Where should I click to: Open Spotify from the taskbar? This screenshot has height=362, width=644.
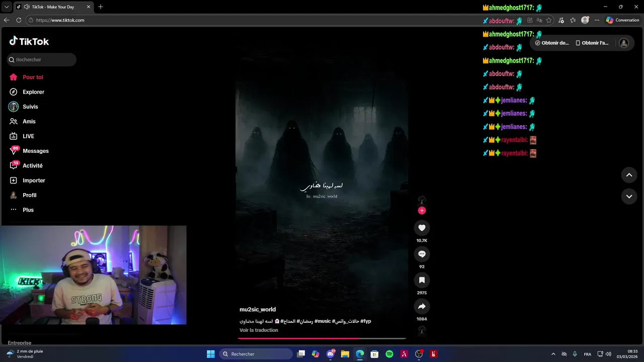tap(389, 354)
